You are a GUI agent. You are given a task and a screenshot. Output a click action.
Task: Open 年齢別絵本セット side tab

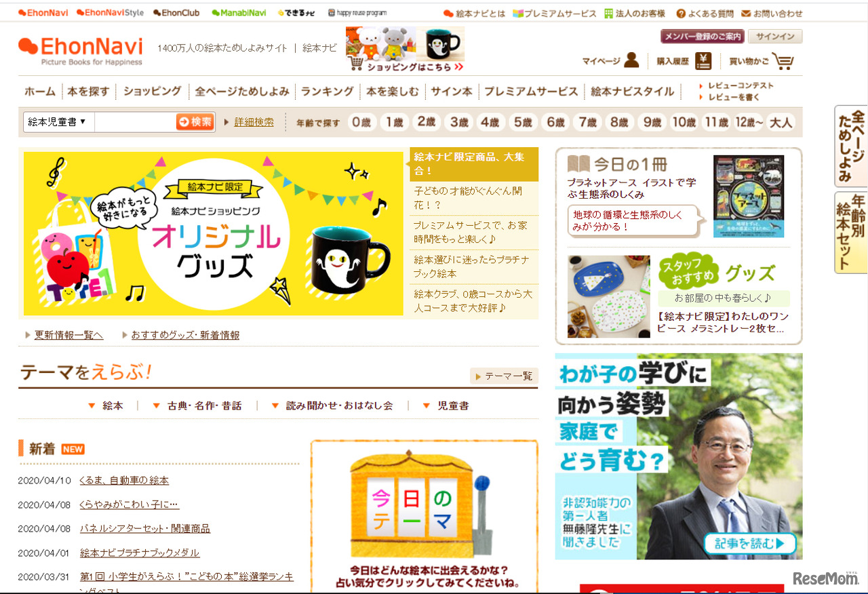[851, 233]
